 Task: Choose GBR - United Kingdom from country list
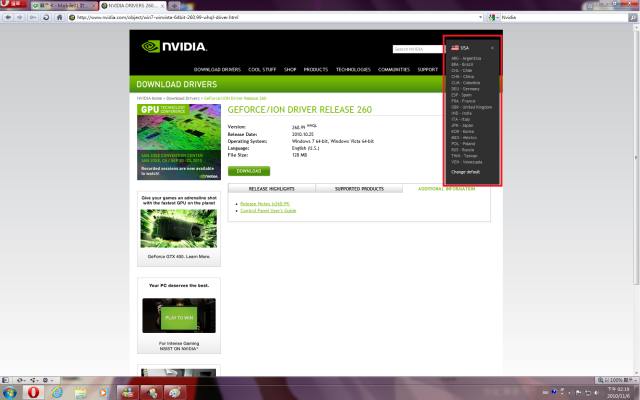471,107
